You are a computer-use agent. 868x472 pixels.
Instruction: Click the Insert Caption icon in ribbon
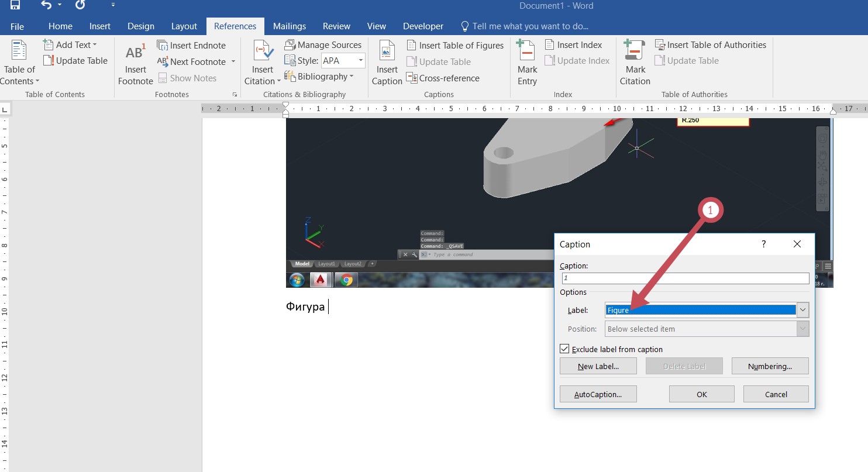coord(387,53)
